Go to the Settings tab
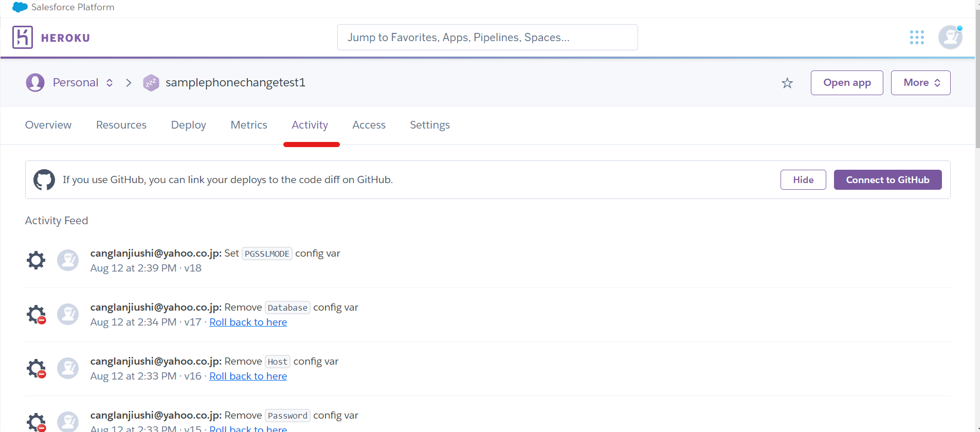Image resolution: width=980 pixels, height=432 pixels. click(430, 125)
